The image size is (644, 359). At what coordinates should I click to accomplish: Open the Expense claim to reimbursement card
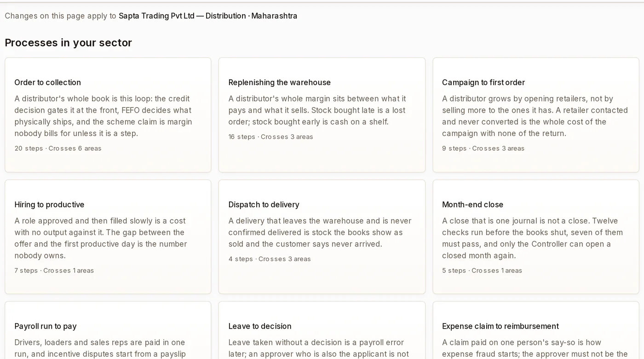pos(536,331)
